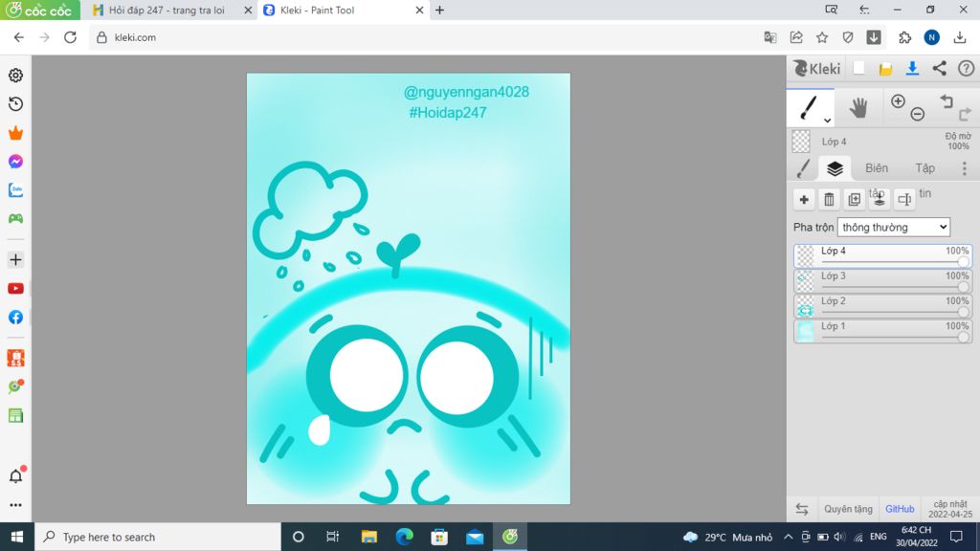
Task: Select the Kleki brush tool
Action: pyautogui.click(x=809, y=107)
